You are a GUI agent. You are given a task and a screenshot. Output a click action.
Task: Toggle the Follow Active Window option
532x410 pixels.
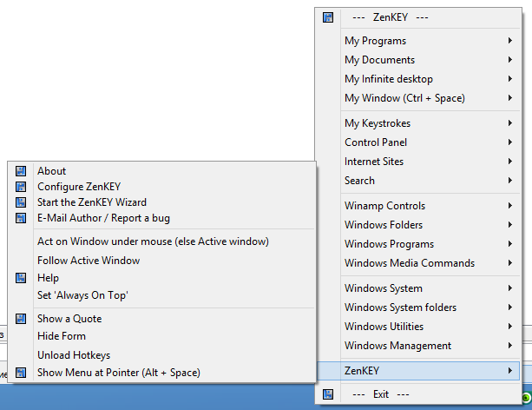[x=88, y=261]
